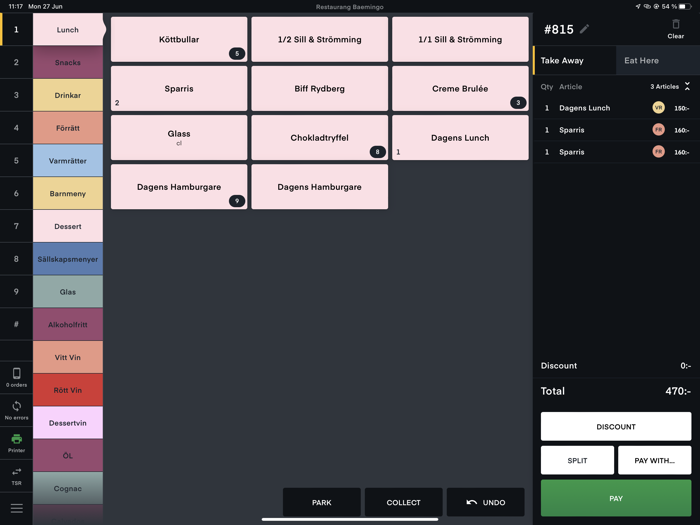The height and width of the screenshot is (525, 700).
Task: Click order number #815
Action: coord(558,29)
